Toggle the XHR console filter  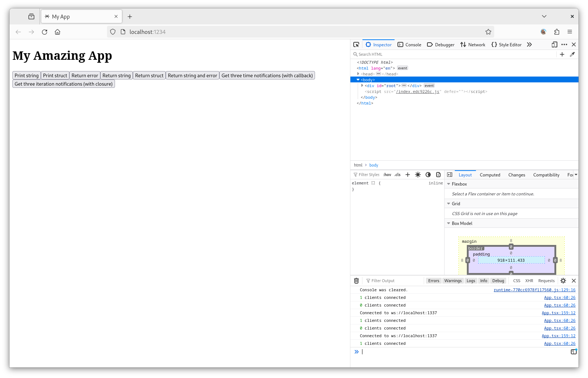[x=529, y=281]
